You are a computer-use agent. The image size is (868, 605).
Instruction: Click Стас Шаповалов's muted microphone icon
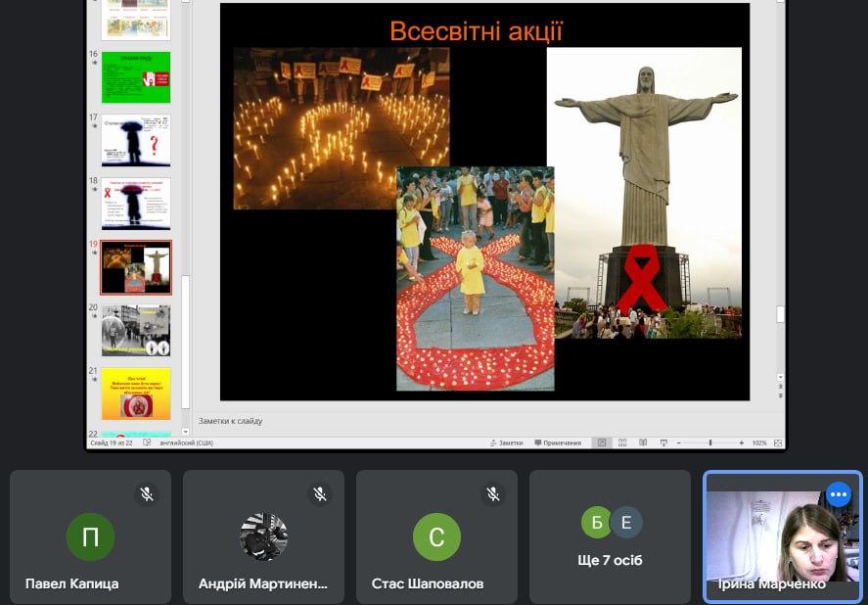[493, 494]
